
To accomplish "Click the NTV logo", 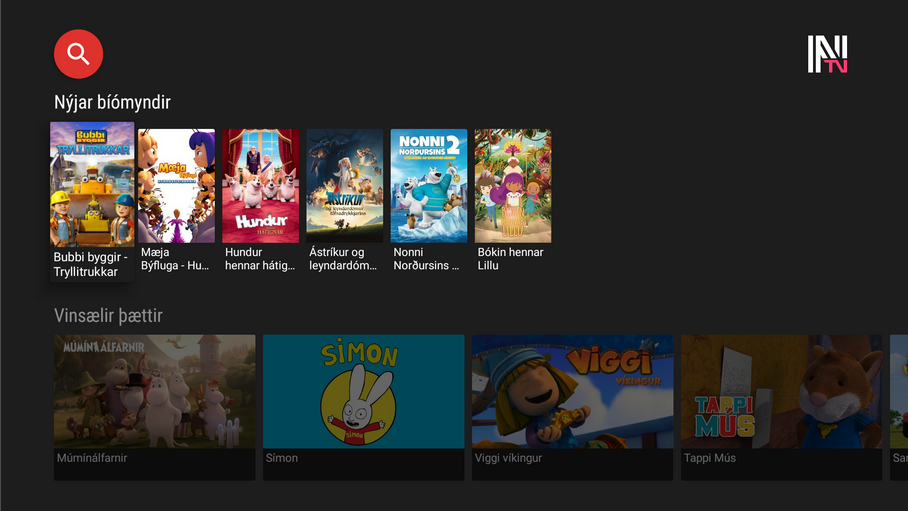I will tap(828, 54).
